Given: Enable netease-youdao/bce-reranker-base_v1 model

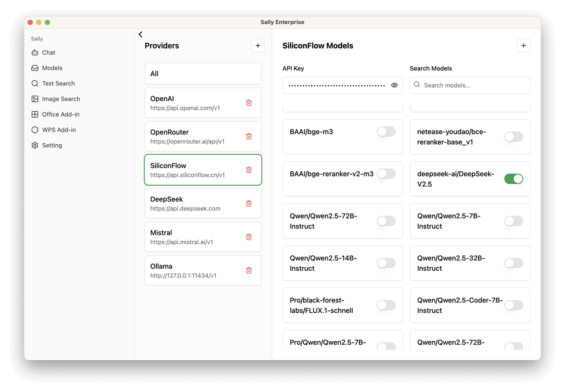Looking at the screenshot, I should click(x=514, y=137).
